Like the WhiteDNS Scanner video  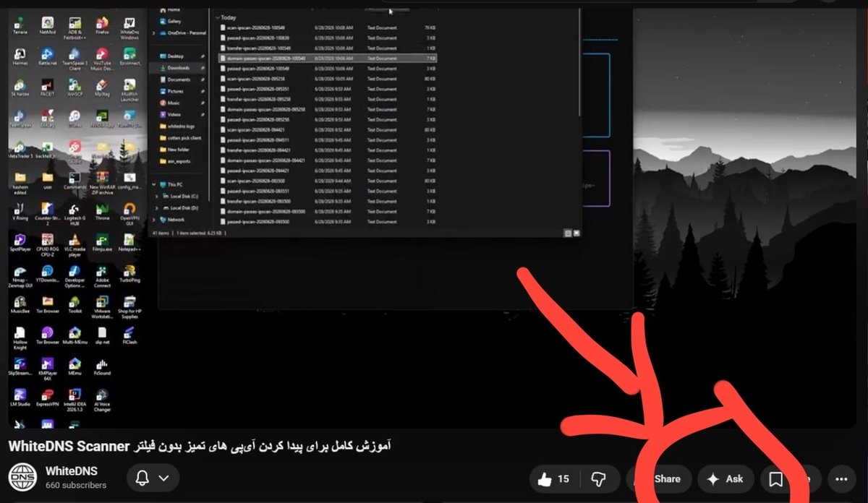click(x=554, y=478)
